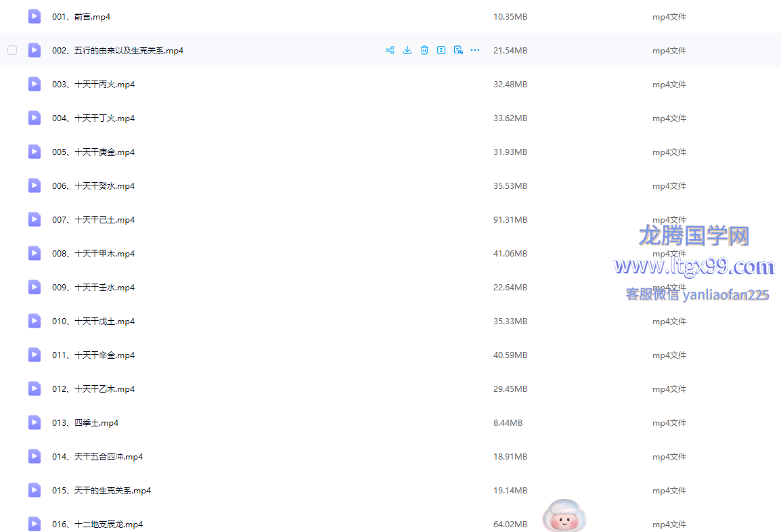Open file 015、天干的生克关系.mp4
The image size is (781, 532).
[102, 490]
